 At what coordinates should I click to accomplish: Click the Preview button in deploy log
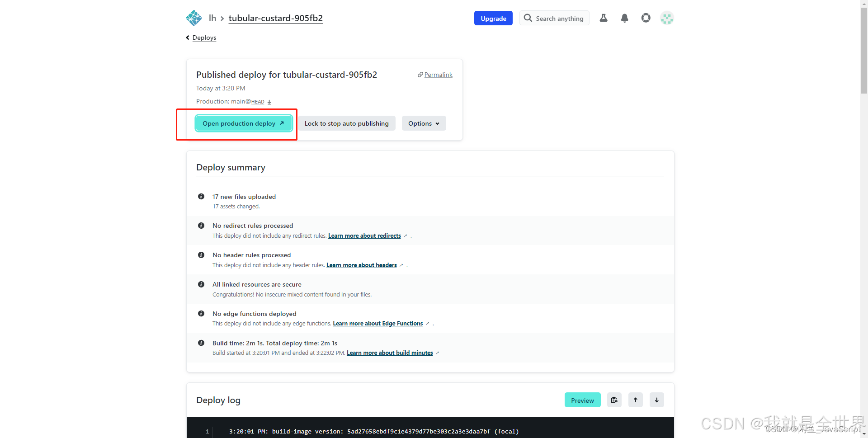click(582, 400)
